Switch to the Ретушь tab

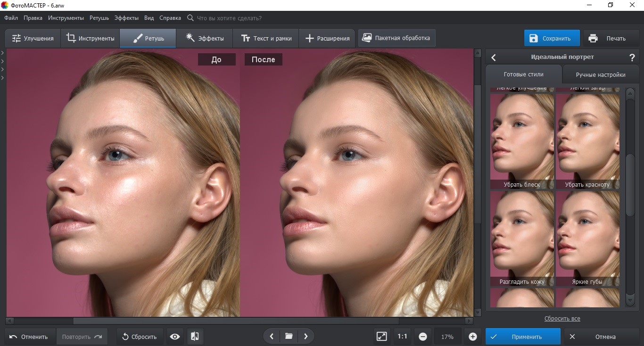(x=148, y=38)
